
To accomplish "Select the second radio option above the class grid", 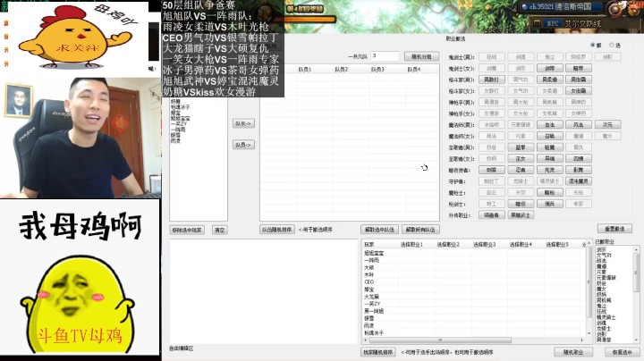I will (612, 45).
